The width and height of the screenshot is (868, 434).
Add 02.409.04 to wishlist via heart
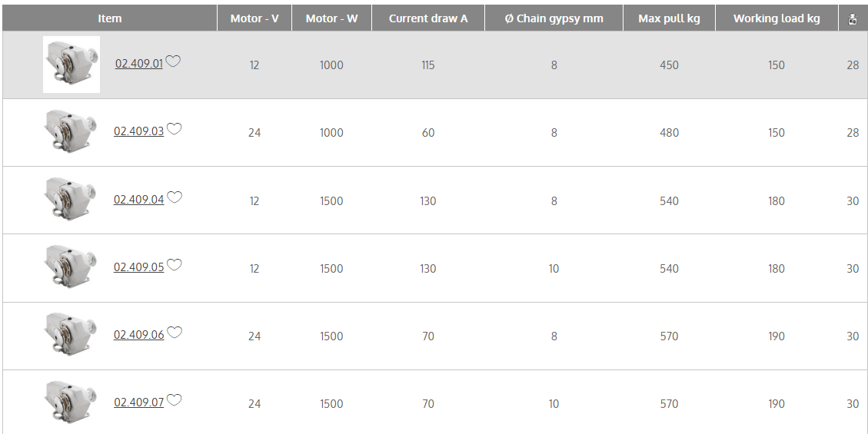[175, 197]
